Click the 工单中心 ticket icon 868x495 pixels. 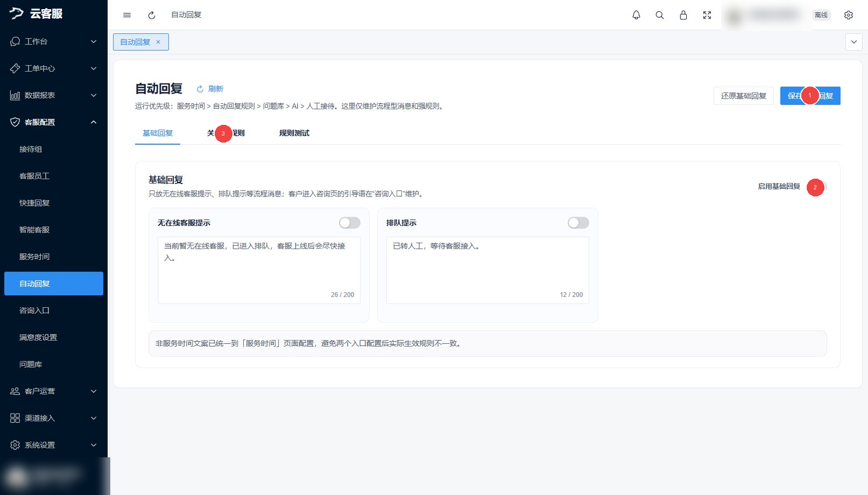pyautogui.click(x=15, y=68)
